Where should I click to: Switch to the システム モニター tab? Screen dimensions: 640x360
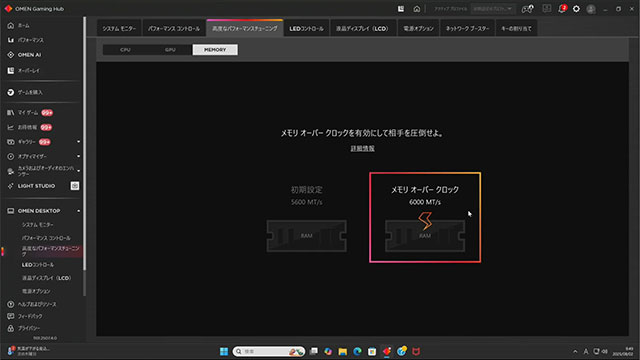(119, 29)
